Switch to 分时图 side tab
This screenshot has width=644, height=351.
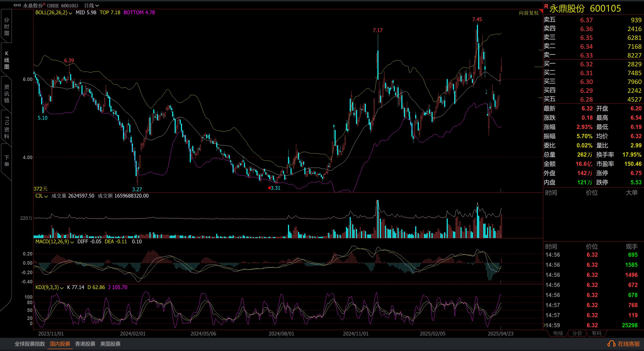point(7,26)
